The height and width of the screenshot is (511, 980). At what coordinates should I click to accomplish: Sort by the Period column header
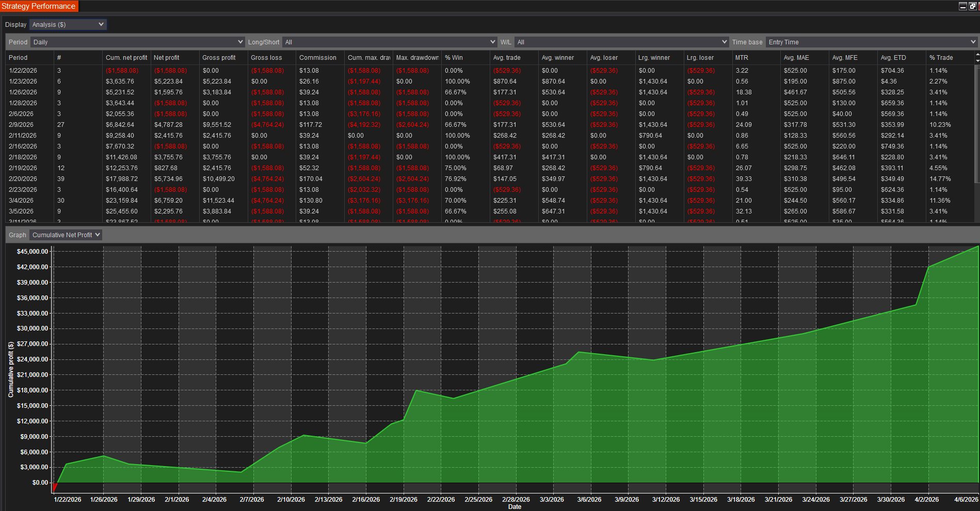click(29, 58)
